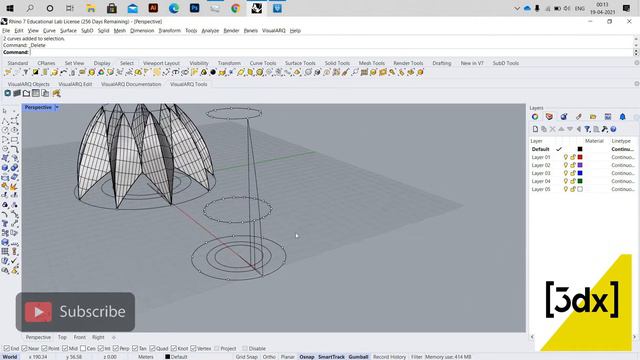Screen dimensions: 640x360
Task: Open Meters units in status bar
Action: pyautogui.click(x=146, y=357)
